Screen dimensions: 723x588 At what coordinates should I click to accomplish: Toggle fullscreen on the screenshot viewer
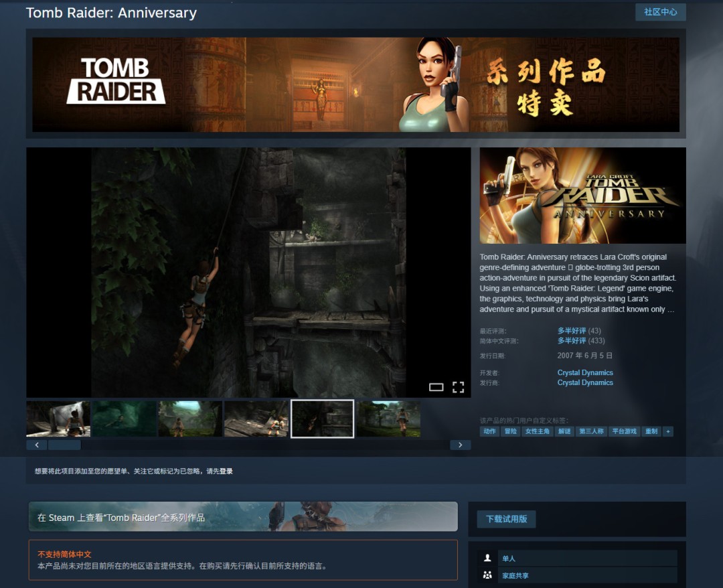click(x=458, y=387)
